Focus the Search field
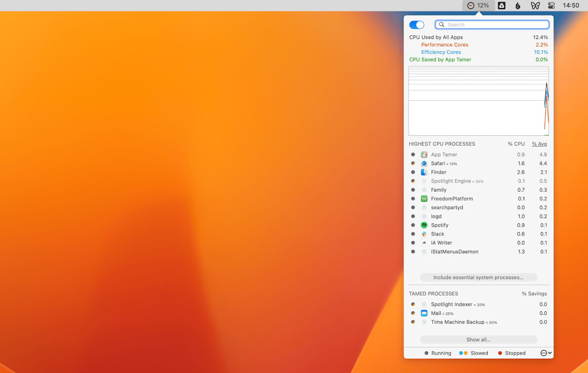The width and height of the screenshot is (588, 373). (492, 25)
